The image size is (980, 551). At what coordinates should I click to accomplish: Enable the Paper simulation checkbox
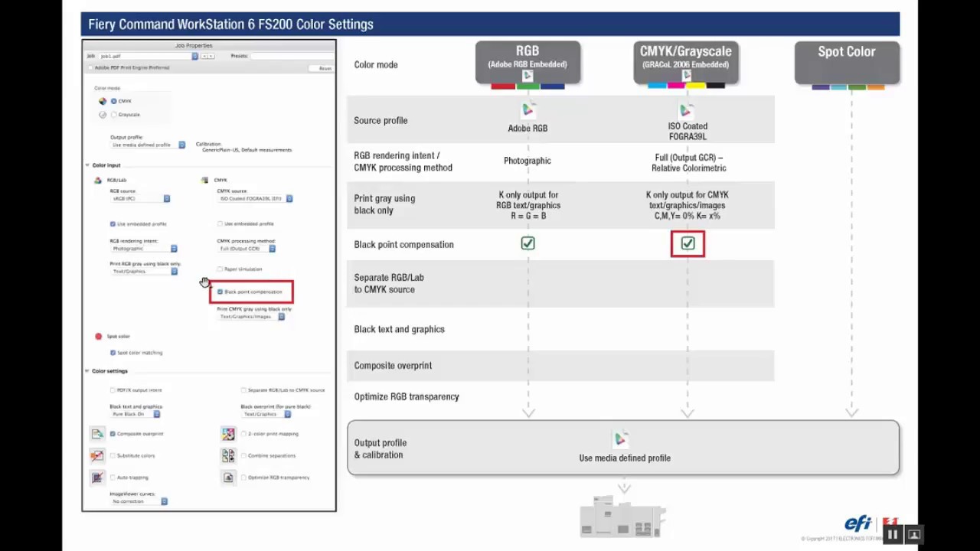pos(220,269)
